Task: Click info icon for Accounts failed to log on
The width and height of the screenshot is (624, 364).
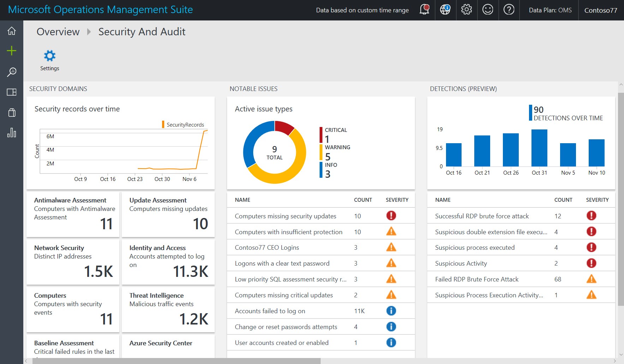Action: pyautogui.click(x=391, y=311)
